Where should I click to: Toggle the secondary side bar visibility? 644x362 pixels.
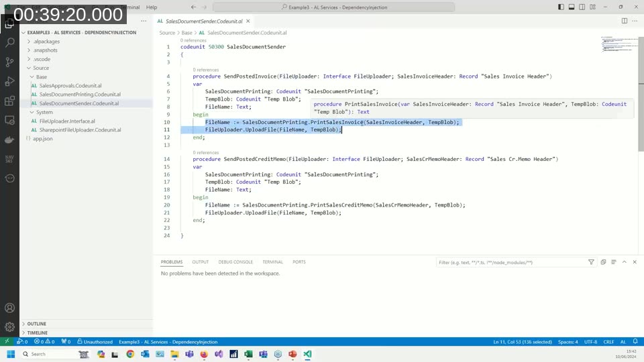point(582,7)
